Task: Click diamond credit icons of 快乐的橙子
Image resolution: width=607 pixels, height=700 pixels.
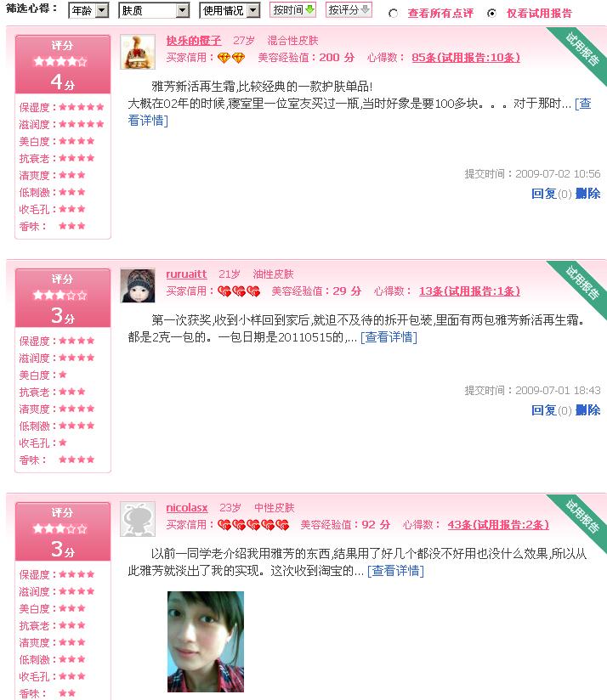Action: (x=231, y=58)
